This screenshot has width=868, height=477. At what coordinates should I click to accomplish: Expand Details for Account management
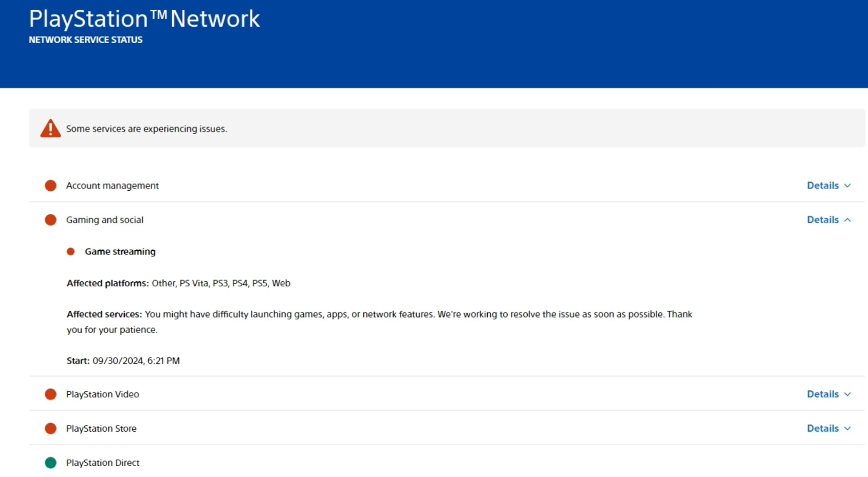[828, 186]
